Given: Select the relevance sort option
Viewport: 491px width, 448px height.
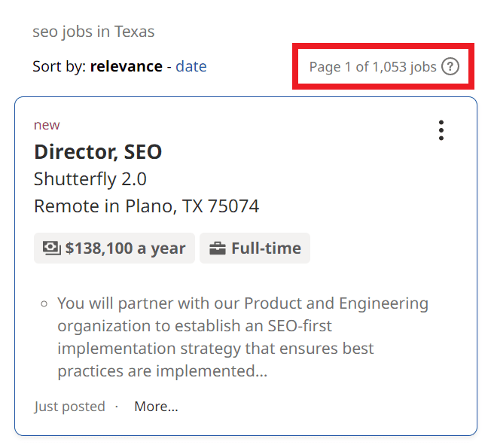Looking at the screenshot, I should click(x=127, y=66).
